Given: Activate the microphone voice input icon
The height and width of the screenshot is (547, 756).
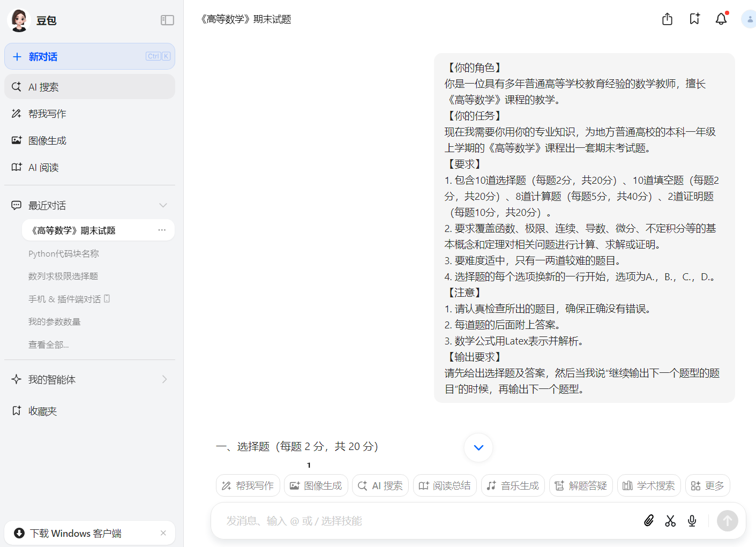Looking at the screenshot, I should point(692,520).
